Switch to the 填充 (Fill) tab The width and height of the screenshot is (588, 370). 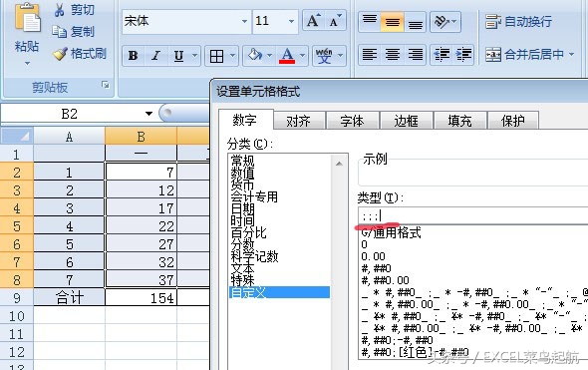(459, 121)
